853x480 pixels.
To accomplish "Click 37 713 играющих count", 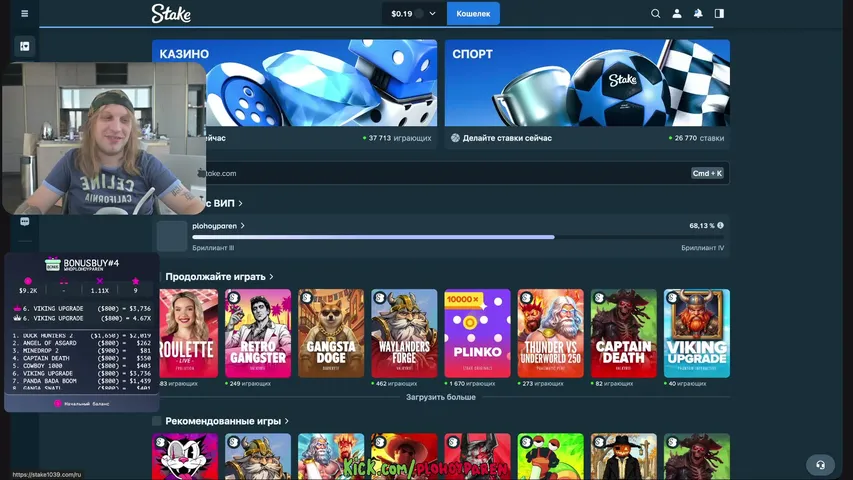I will pos(398,138).
